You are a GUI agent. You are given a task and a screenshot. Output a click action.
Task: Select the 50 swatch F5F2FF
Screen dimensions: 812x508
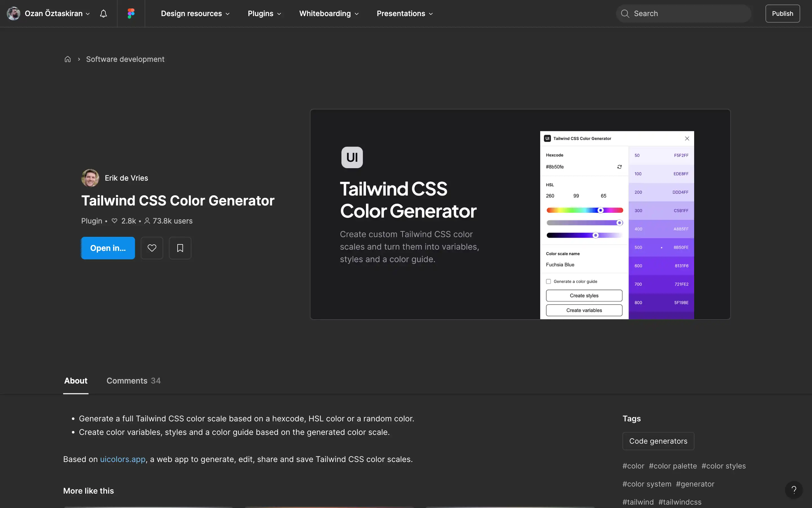661,155
